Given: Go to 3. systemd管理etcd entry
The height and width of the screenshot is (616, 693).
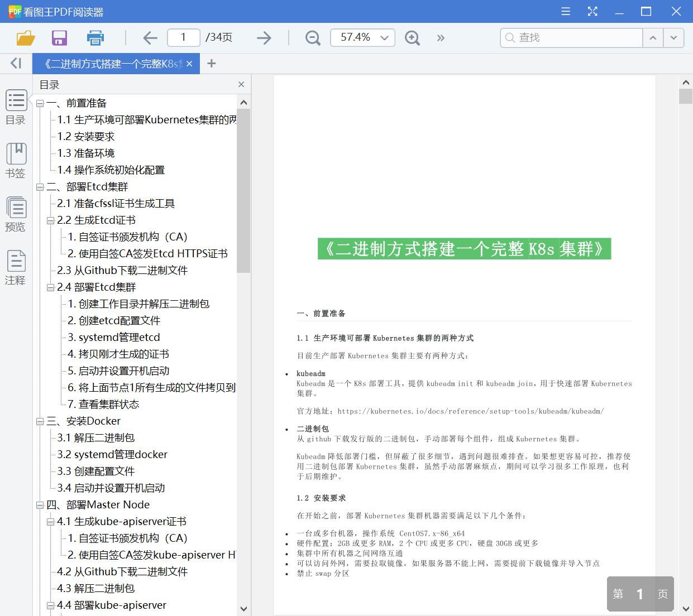Looking at the screenshot, I should (114, 338).
